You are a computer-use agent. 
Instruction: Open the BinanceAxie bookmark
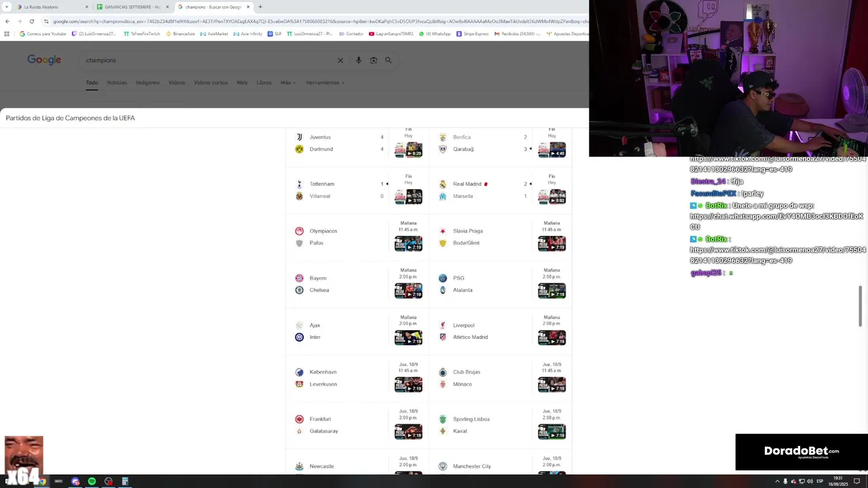[x=180, y=34]
